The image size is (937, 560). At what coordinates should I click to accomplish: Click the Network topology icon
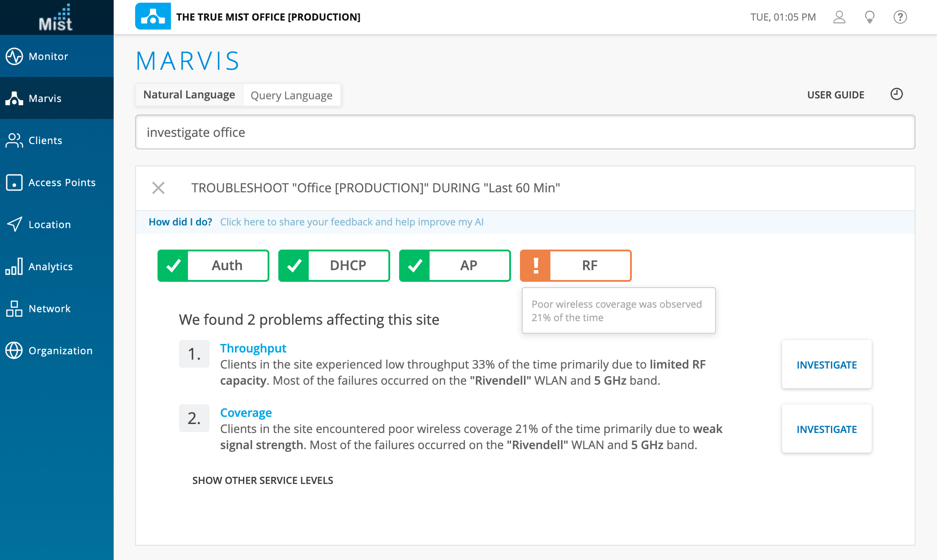click(x=14, y=309)
